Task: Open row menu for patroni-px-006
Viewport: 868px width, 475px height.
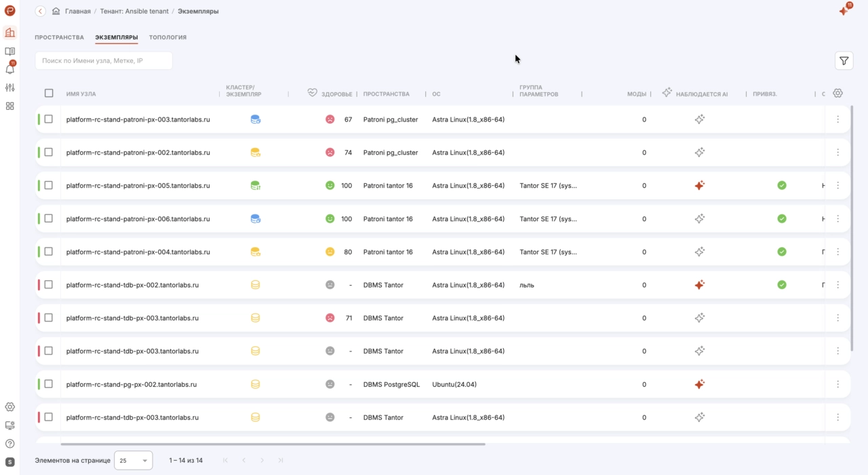Action: (837, 218)
